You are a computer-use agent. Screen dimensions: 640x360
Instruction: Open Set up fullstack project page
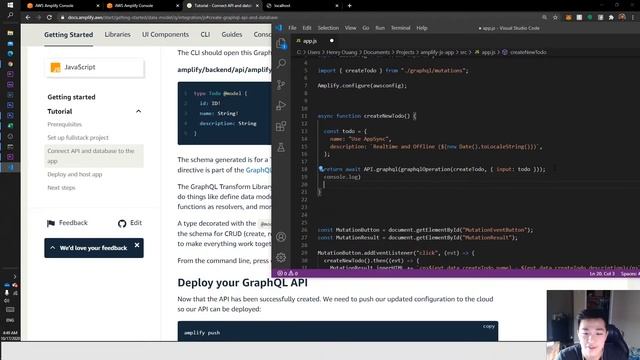coord(78,138)
